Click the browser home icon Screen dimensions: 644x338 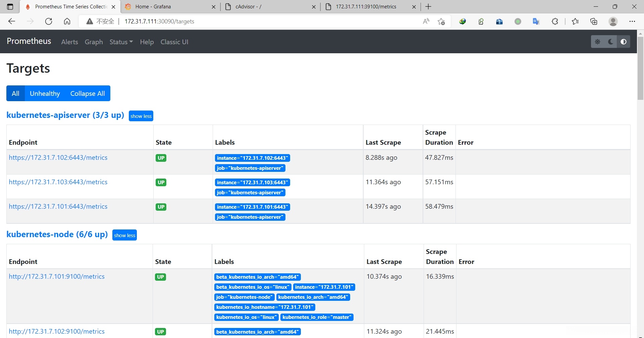(x=67, y=21)
